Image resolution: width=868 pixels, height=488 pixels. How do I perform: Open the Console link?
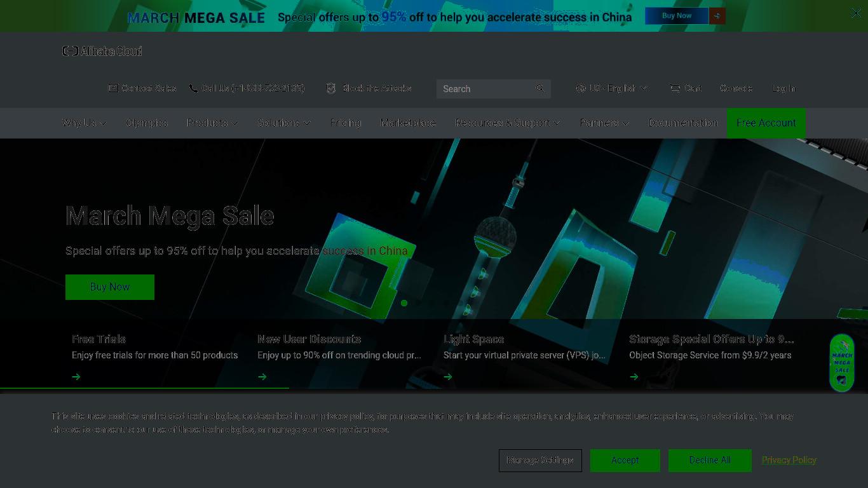[x=736, y=88]
